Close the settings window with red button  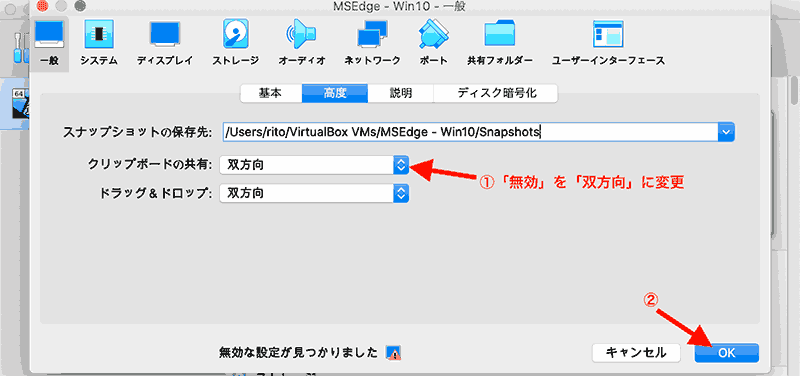42,6
